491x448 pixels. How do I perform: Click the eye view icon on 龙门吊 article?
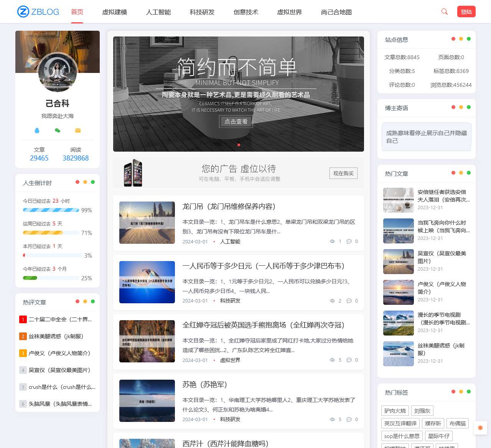332,241
